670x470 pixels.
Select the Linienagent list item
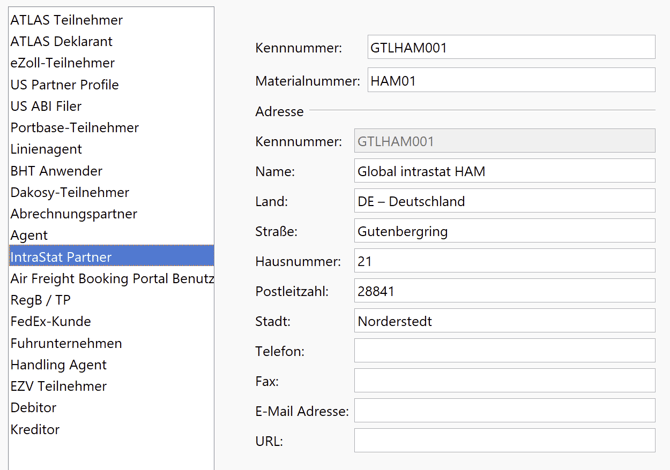[47, 149]
